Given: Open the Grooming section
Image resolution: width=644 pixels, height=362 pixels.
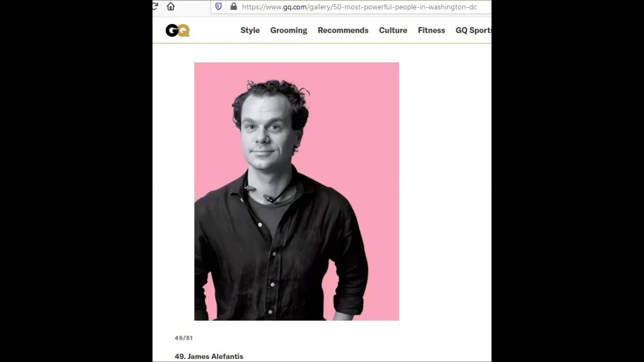Looking at the screenshot, I should pos(289,30).
